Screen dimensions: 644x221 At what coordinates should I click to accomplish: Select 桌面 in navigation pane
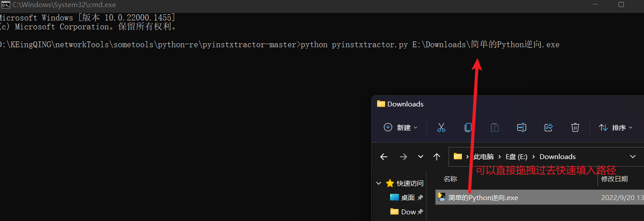[408, 197]
